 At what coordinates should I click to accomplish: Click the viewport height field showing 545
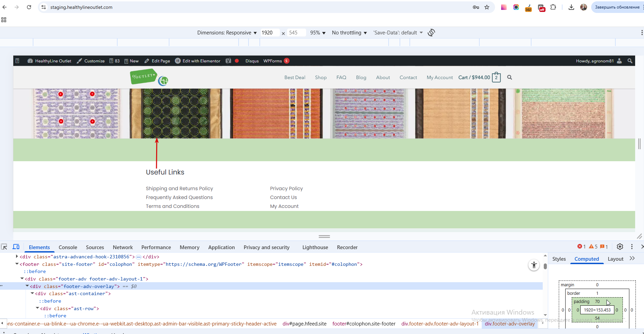pyautogui.click(x=296, y=33)
